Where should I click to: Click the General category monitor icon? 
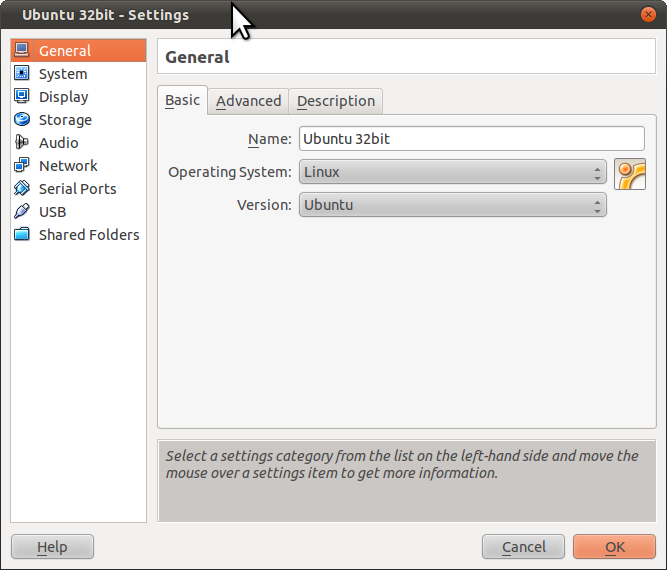tap(22, 50)
